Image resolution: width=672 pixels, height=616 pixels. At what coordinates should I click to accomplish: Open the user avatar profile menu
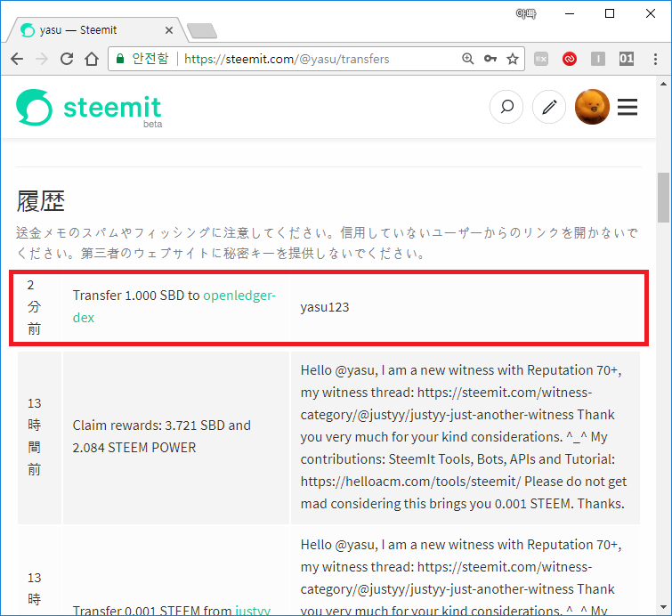click(592, 107)
